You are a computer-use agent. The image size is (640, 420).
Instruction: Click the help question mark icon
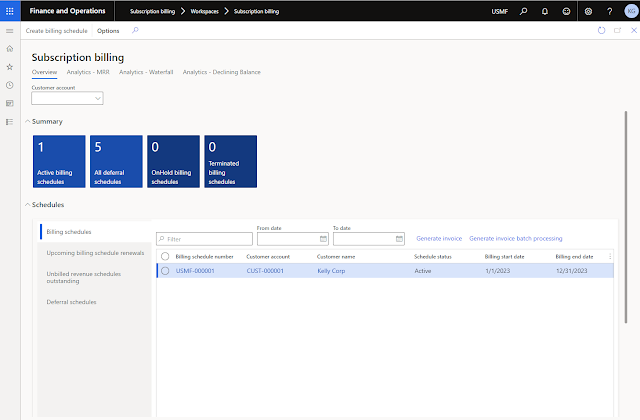[x=609, y=11]
